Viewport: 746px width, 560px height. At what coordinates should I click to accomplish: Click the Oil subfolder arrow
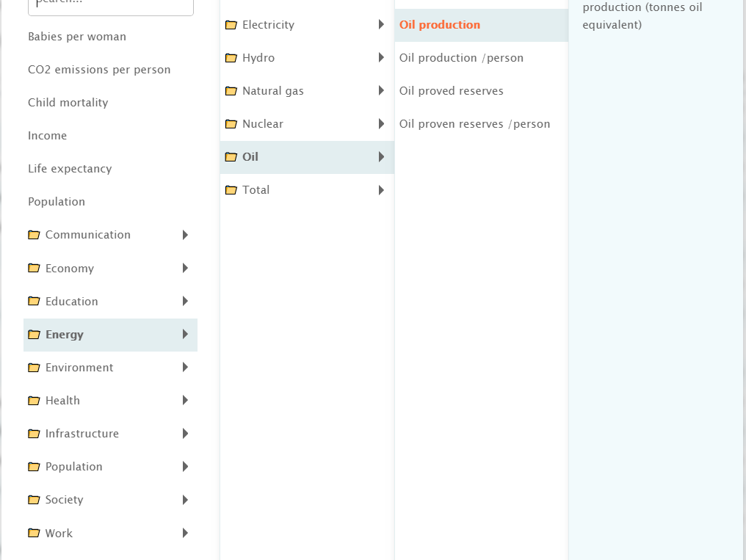pyautogui.click(x=381, y=157)
